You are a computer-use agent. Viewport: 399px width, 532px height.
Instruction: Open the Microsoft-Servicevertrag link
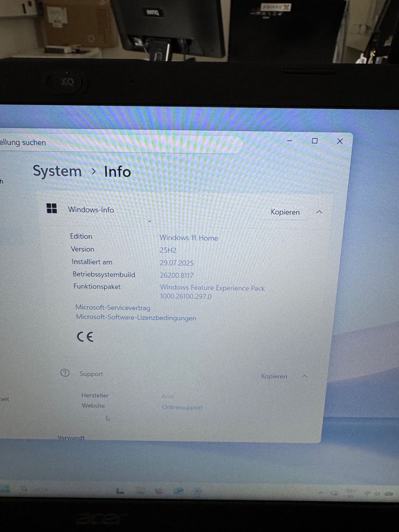click(113, 307)
